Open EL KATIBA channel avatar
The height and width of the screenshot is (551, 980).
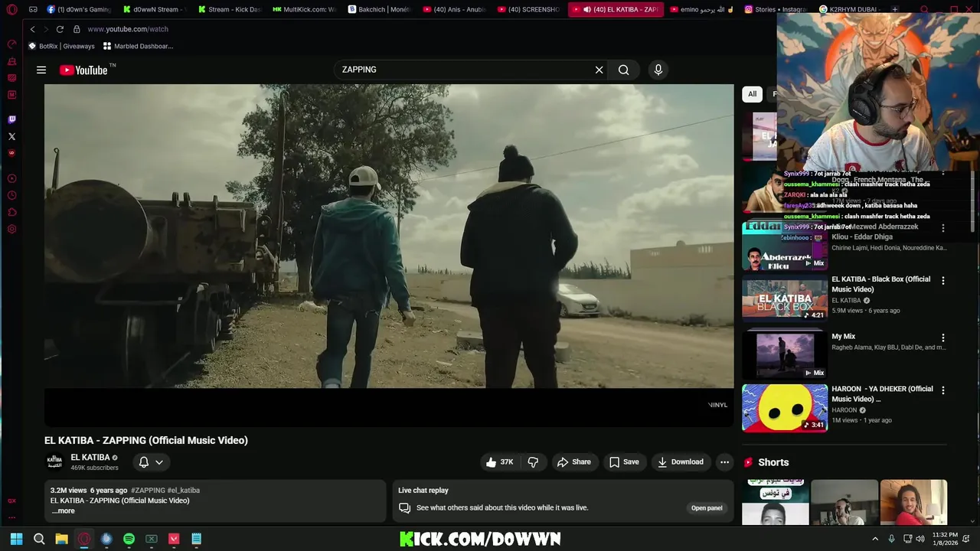point(54,462)
